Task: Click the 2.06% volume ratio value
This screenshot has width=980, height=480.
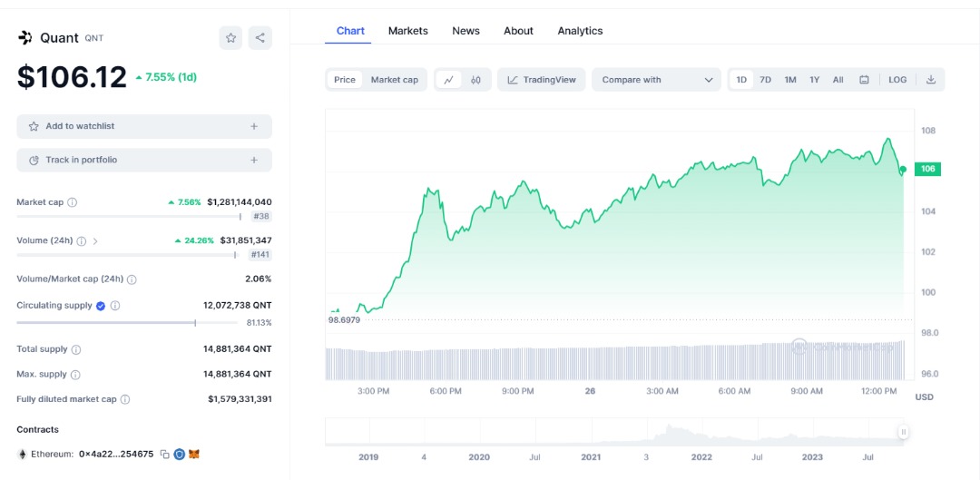Action: (x=258, y=279)
